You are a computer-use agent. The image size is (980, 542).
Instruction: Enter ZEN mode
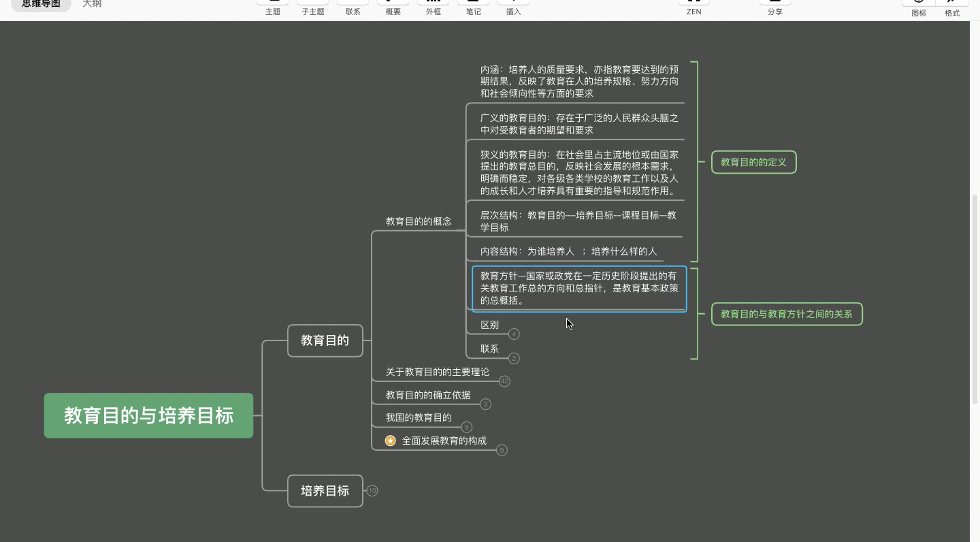pos(693,7)
